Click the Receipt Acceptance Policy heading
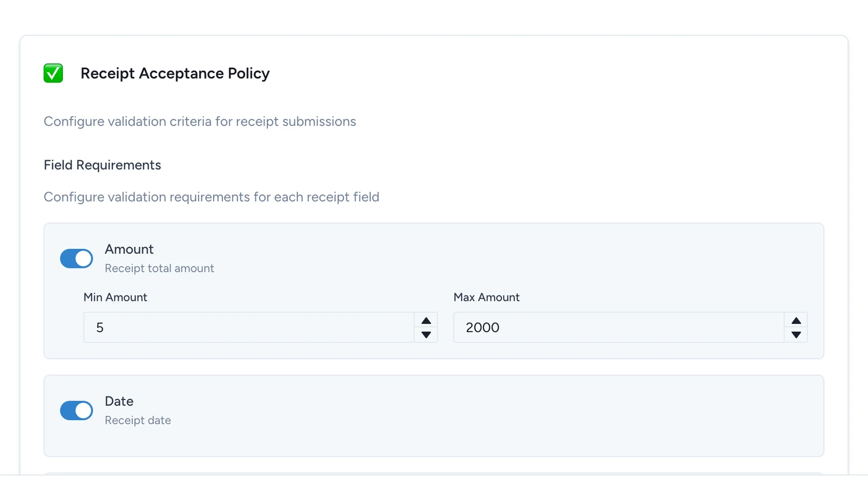 [x=175, y=73]
